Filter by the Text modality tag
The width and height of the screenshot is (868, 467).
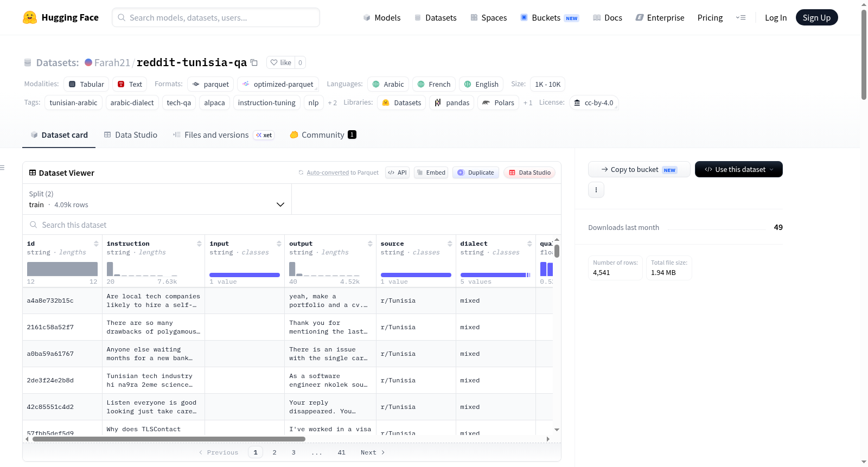[x=130, y=84]
